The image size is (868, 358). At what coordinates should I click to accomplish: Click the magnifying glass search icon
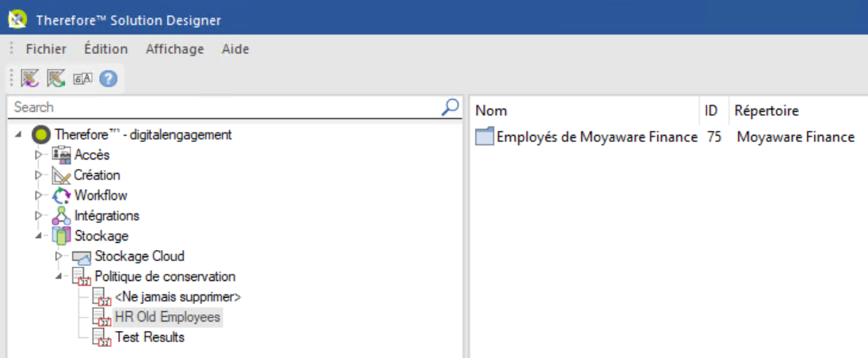[x=450, y=107]
